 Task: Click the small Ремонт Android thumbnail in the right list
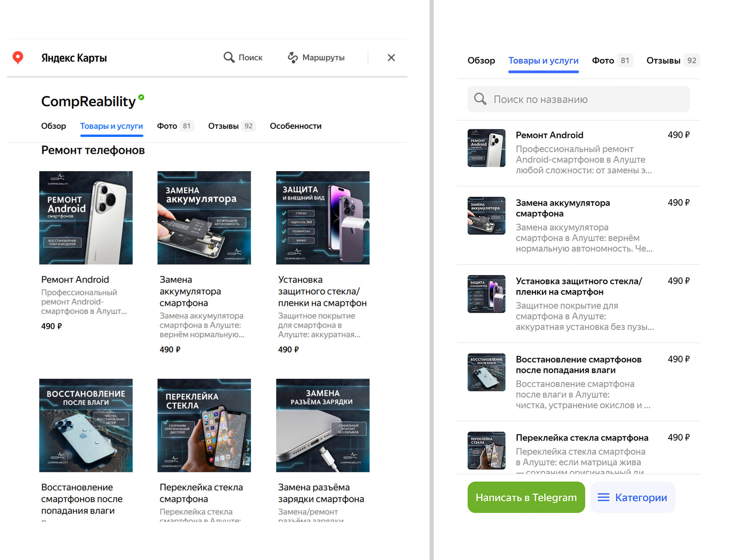[x=486, y=148]
